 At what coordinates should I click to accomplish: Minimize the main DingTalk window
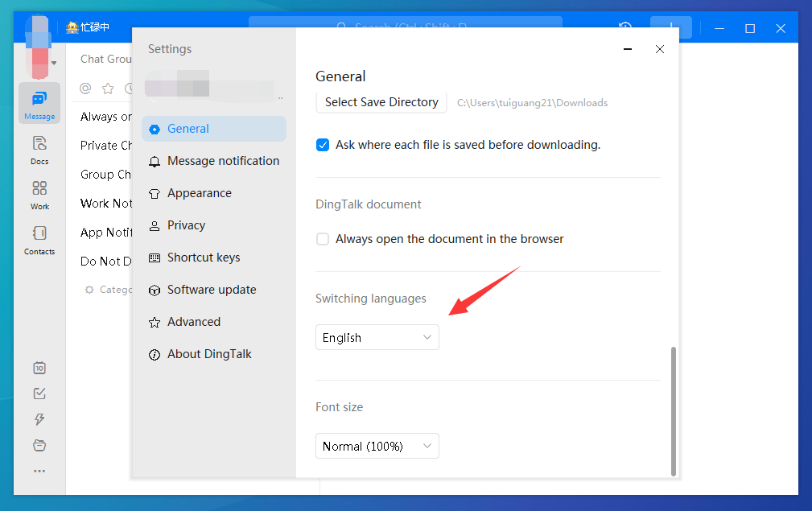coord(719,28)
